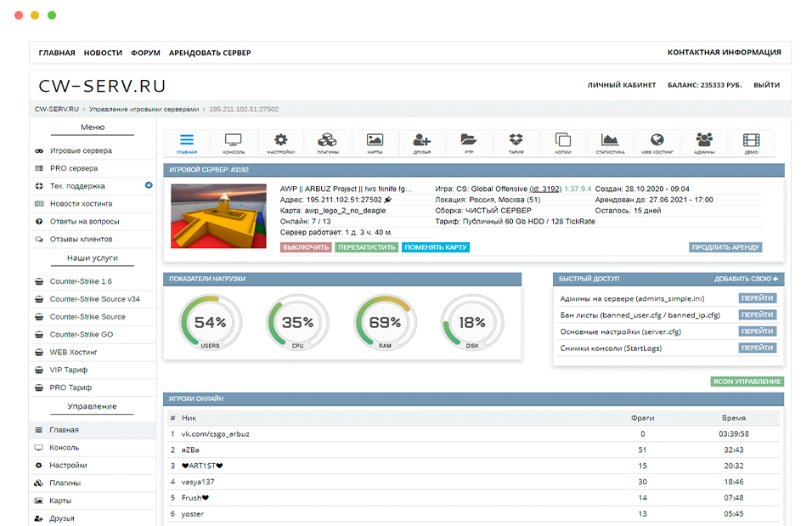This screenshot has width=812, height=526.
Task: Open the Админы group toolbar icon
Action: point(704,143)
